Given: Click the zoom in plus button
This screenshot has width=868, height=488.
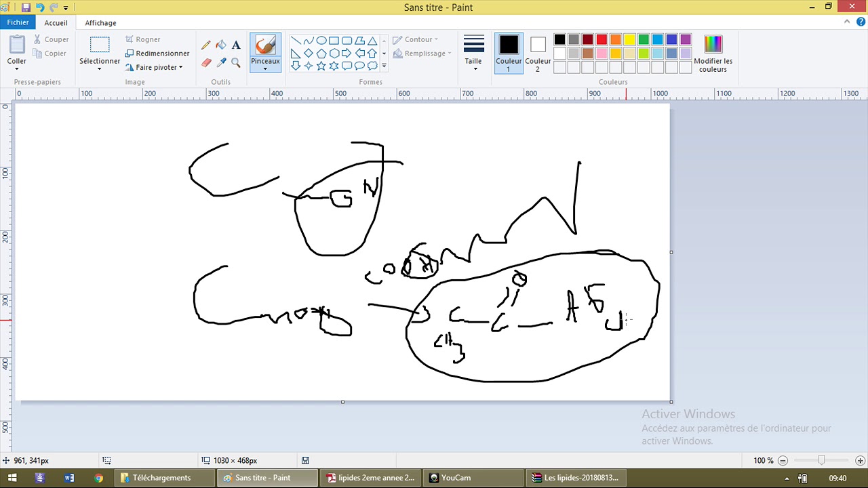Looking at the screenshot, I should click(x=860, y=461).
